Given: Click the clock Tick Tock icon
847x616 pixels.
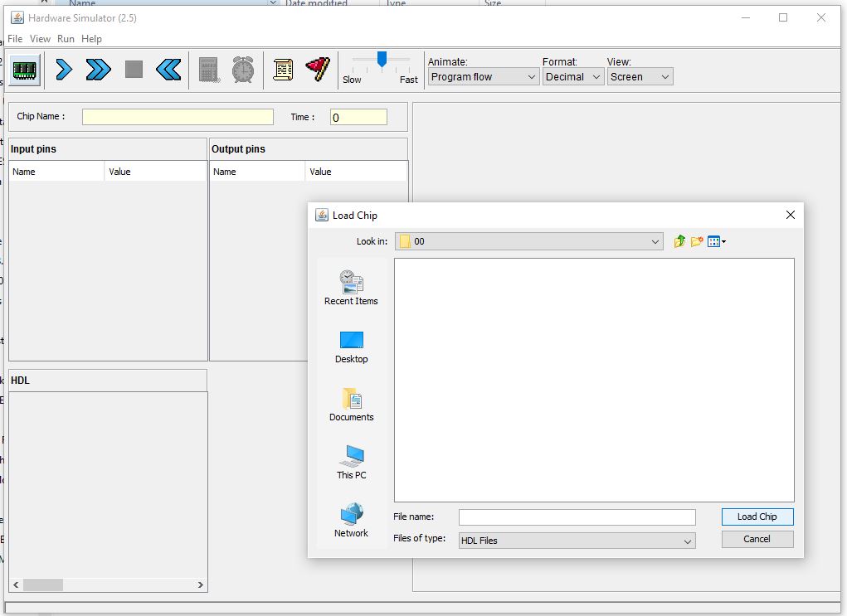Looking at the screenshot, I should [x=243, y=70].
